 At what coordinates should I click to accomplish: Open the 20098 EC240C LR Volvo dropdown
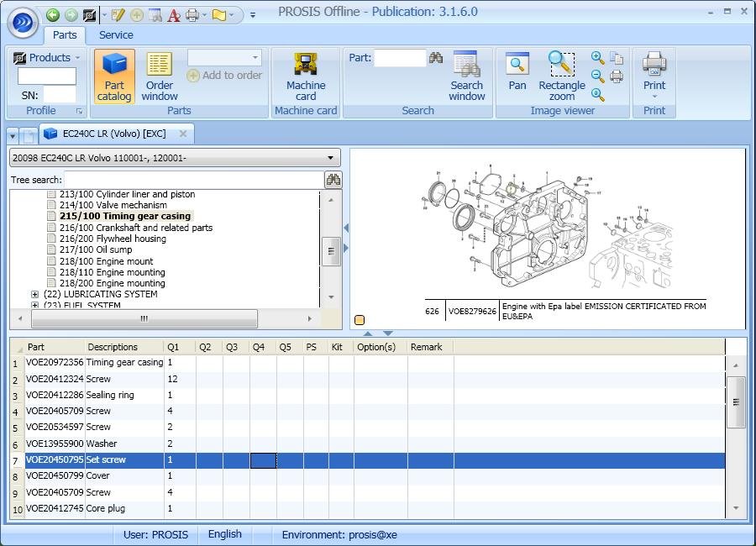pos(175,158)
